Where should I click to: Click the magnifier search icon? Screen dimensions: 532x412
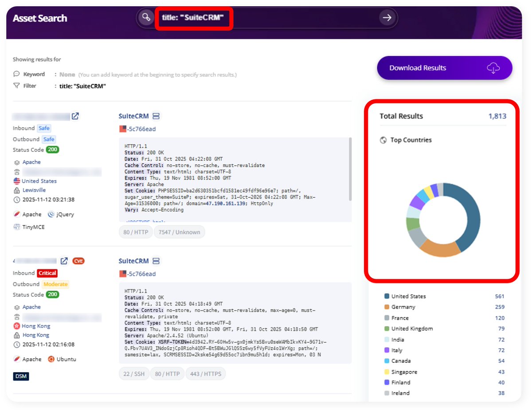click(146, 18)
